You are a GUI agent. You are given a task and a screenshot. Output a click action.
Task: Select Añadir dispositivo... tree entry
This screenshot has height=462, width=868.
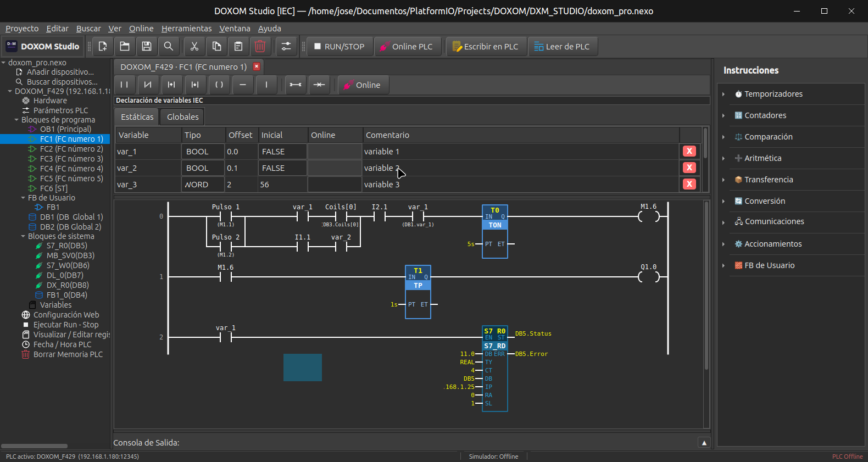(60, 72)
